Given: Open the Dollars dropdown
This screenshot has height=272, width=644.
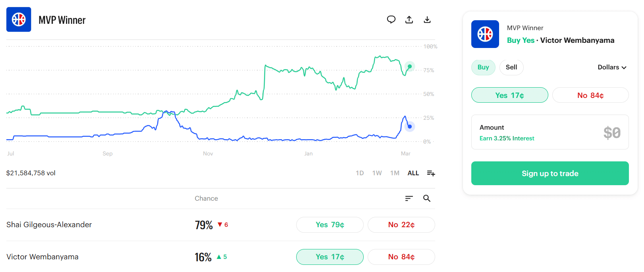Looking at the screenshot, I should (612, 67).
